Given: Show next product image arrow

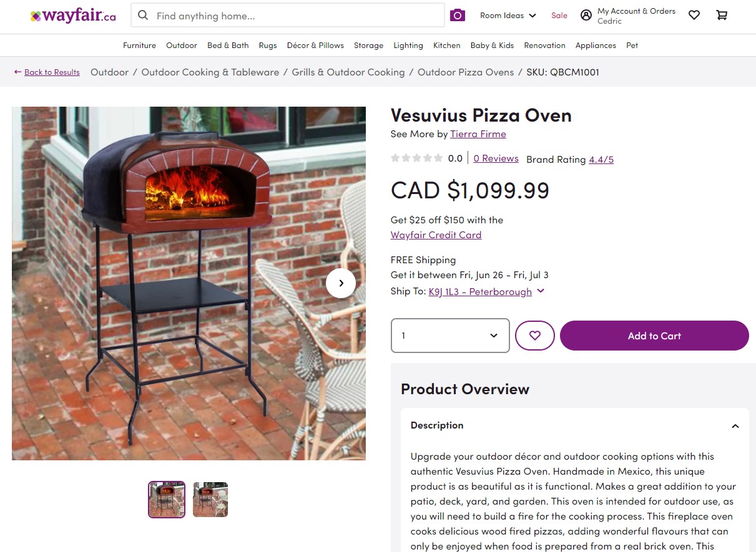Looking at the screenshot, I should pos(341,283).
